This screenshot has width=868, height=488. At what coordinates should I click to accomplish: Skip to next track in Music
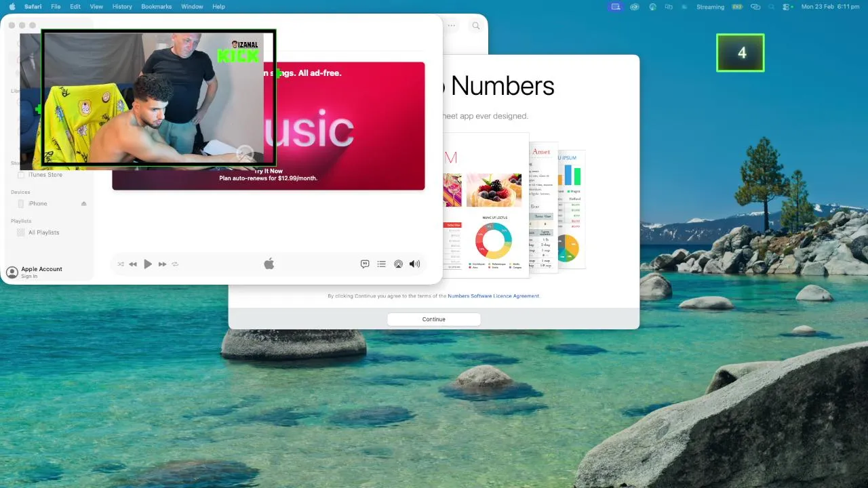click(x=162, y=264)
